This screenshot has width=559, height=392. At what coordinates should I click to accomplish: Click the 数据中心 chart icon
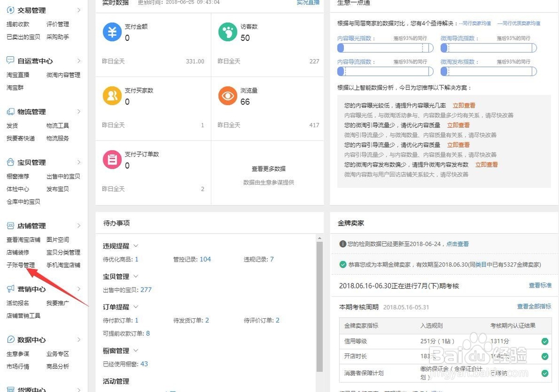(x=10, y=340)
